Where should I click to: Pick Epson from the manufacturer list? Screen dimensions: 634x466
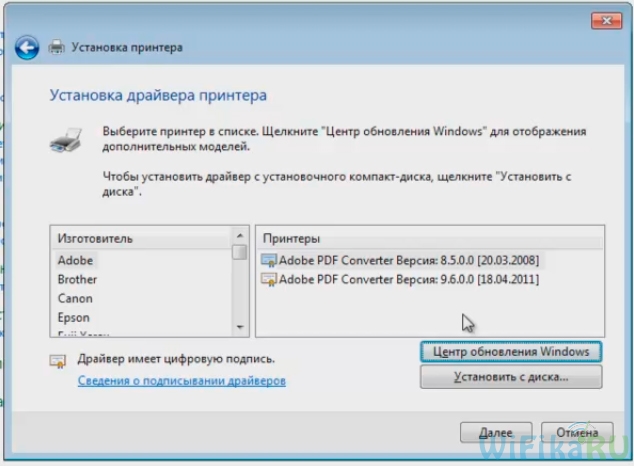73,318
